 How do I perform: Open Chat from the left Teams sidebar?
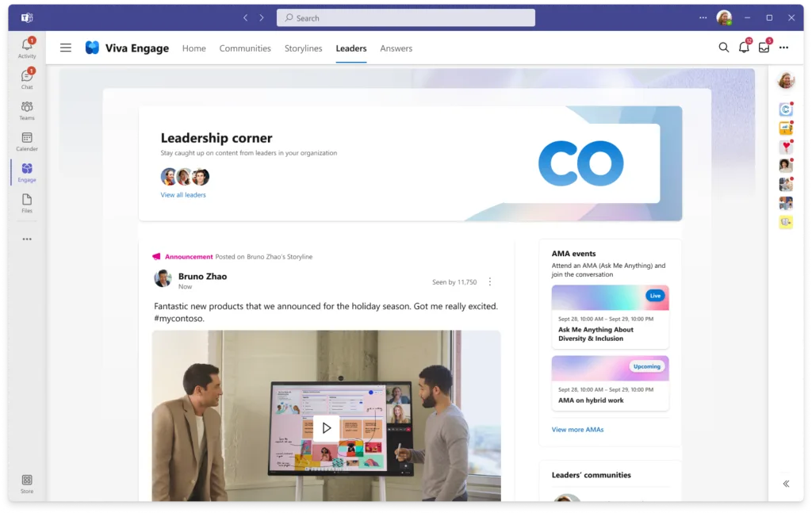[27, 77]
